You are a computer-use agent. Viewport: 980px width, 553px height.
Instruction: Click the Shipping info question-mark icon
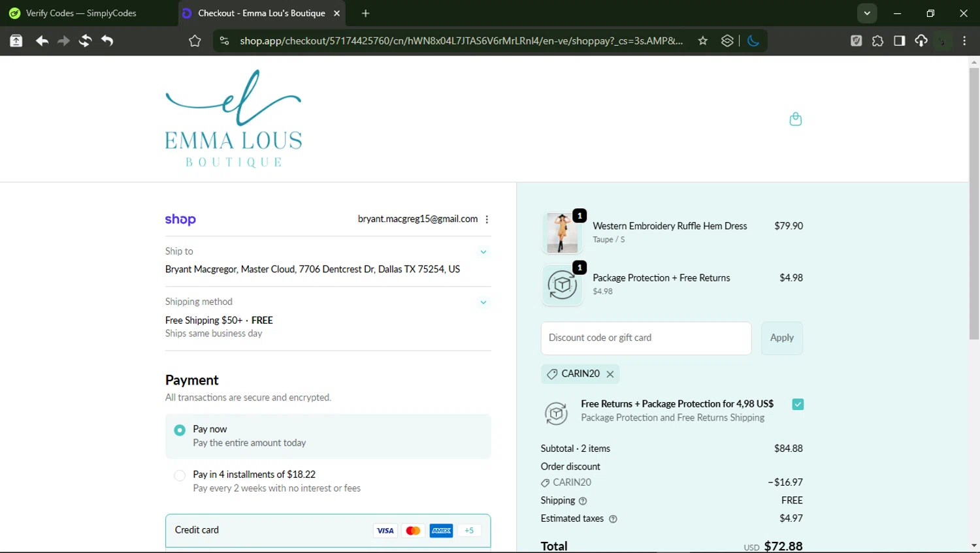click(583, 501)
